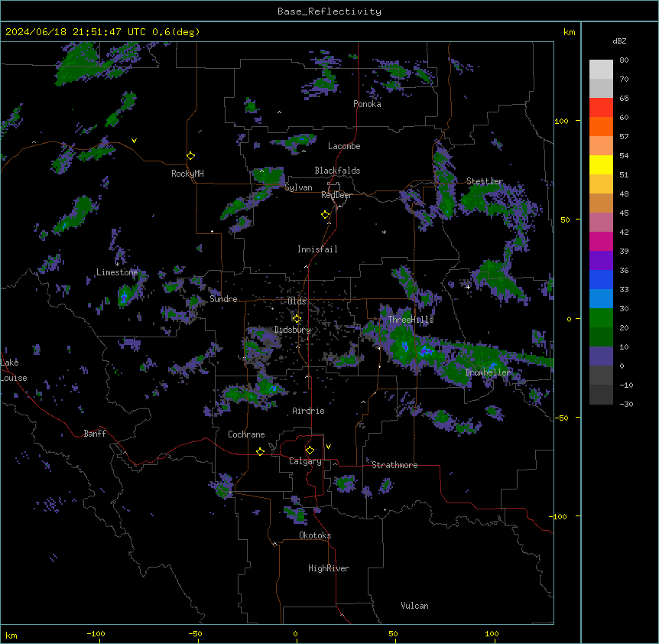
Task: Click the Ponoka city label
Action: 367,104
